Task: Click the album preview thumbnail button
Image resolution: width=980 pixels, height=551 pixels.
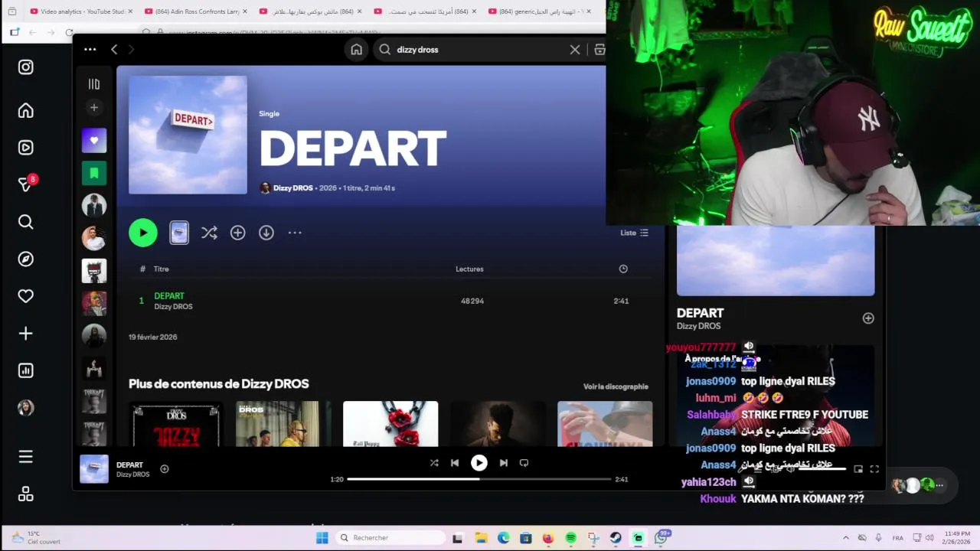Action: (179, 233)
